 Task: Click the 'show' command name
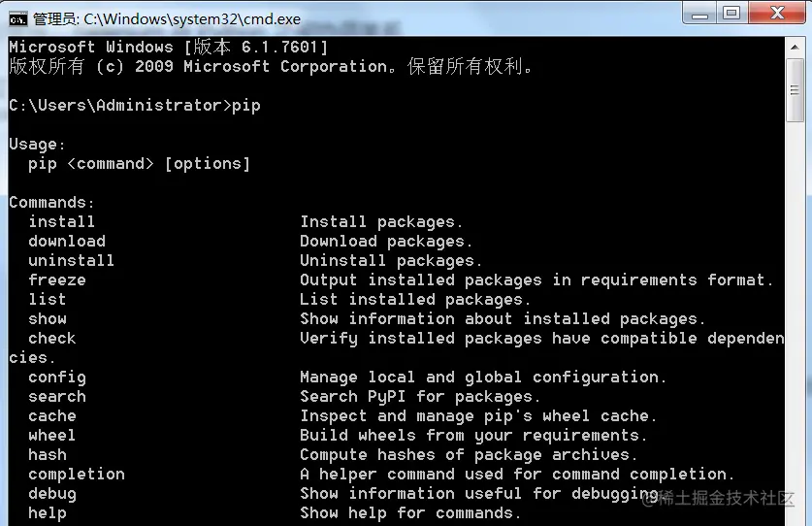(48, 319)
